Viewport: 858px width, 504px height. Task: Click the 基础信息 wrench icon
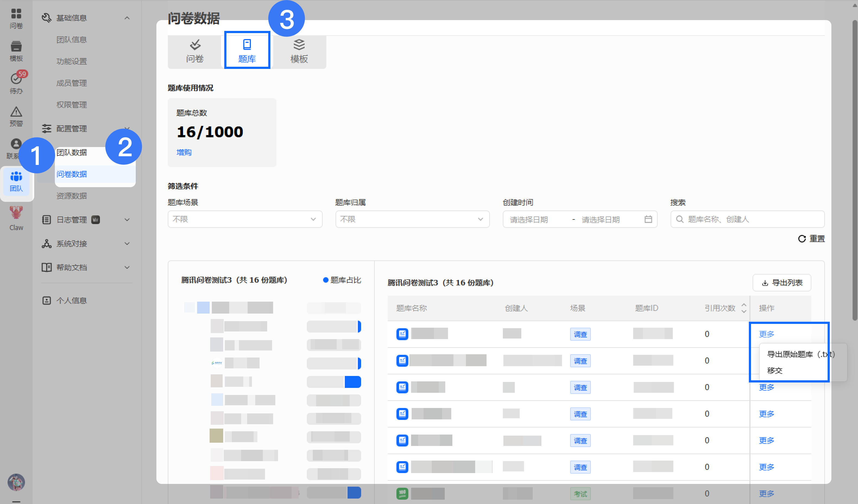46,18
